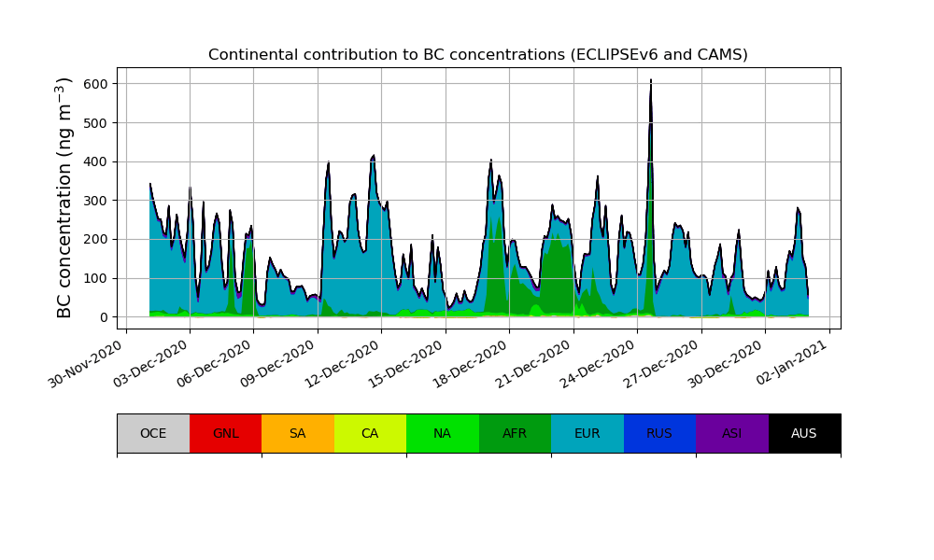934x560 pixels.
Task: Select the red GNL legend swatch
Action: [x=225, y=433]
